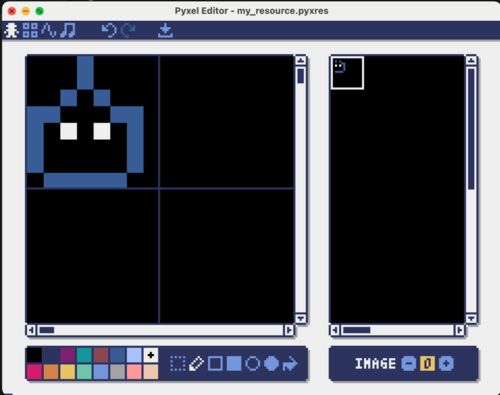Screen dimensions: 500x395
Task: Pick the outlined Rectangle tool
Action: click(x=215, y=363)
